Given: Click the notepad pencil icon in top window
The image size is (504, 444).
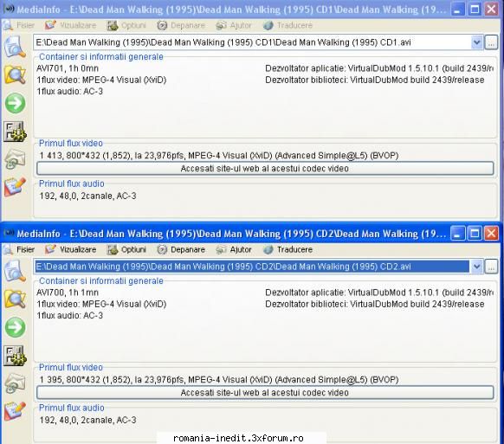Looking at the screenshot, I should pos(15,187).
